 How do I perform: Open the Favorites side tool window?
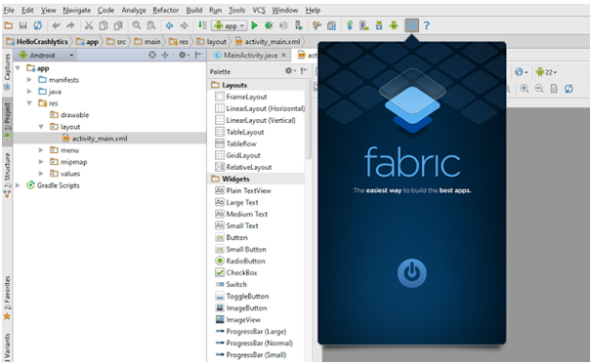click(7, 298)
